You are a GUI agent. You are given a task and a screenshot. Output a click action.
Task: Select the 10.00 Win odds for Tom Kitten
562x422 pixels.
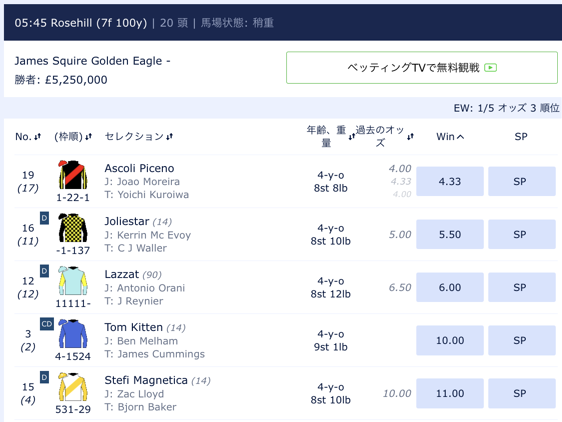point(450,340)
